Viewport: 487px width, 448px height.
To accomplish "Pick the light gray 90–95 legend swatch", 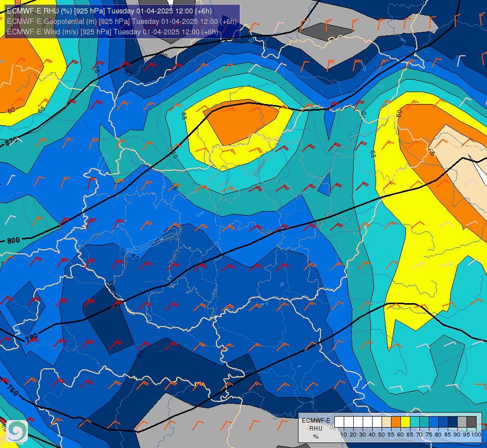I will pyautogui.click(x=462, y=422).
